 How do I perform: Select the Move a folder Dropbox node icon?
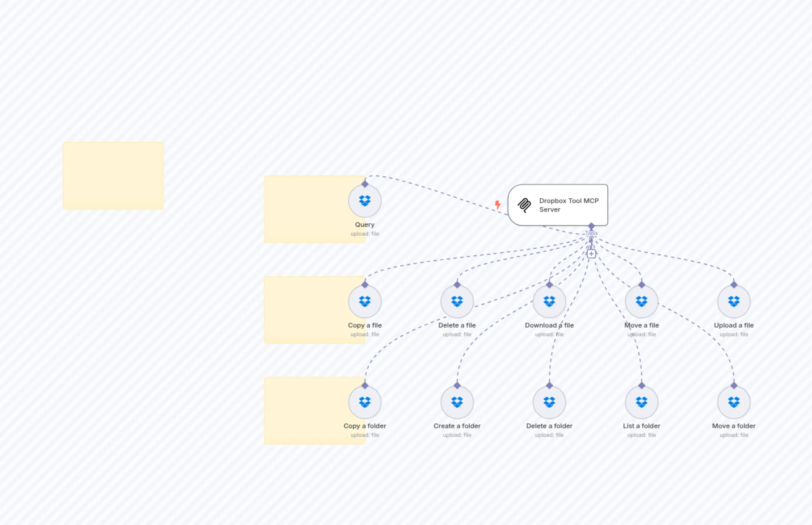734,402
